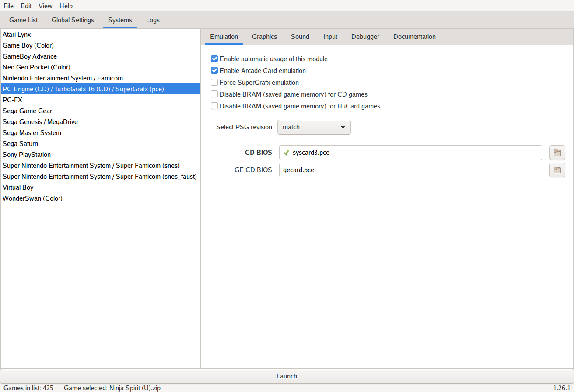Click the green checkmark beside syscard3.pce

[x=287, y=153]
